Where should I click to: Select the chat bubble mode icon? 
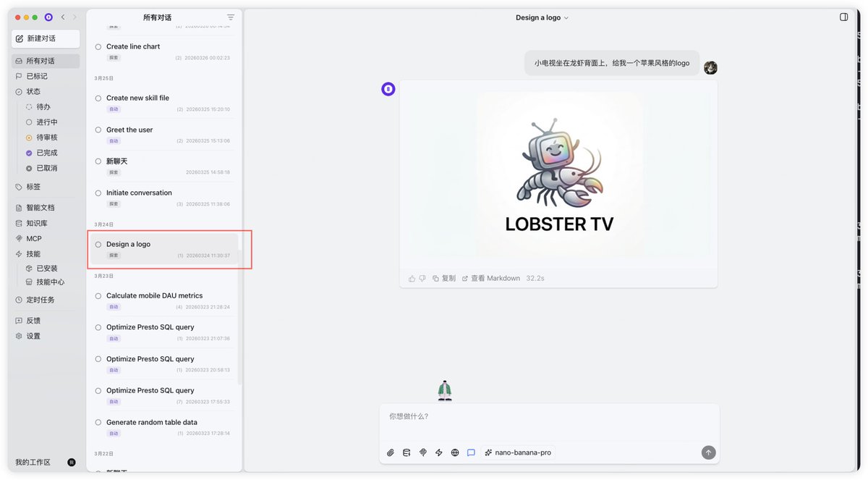[471, 452]
